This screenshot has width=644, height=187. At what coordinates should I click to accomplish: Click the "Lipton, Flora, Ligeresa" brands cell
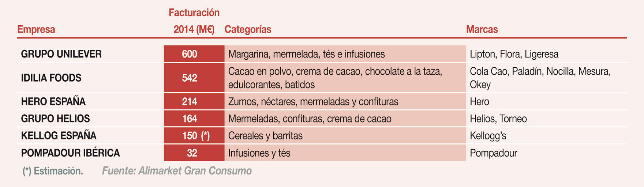point(514,54)
